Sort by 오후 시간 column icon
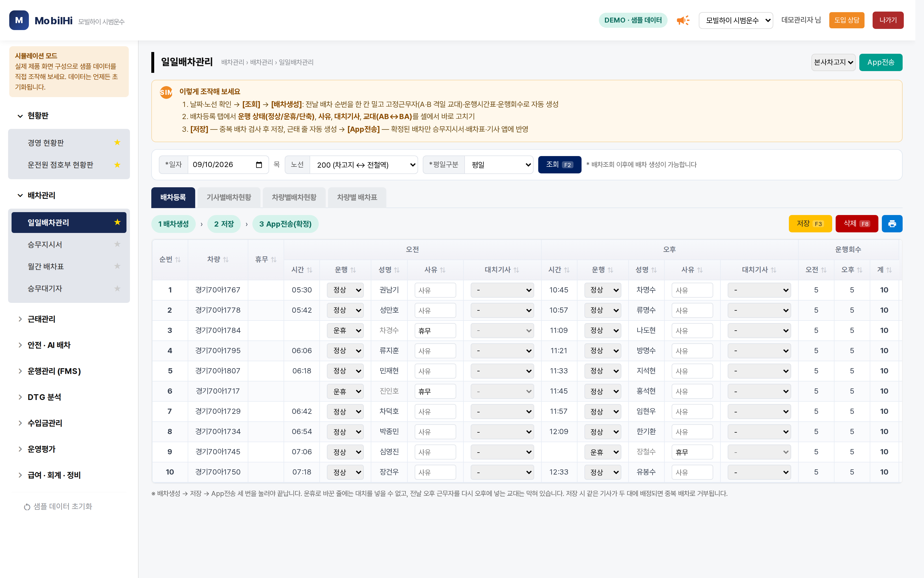The width and height of the screenshot is (924, 578). pos(567,270)
